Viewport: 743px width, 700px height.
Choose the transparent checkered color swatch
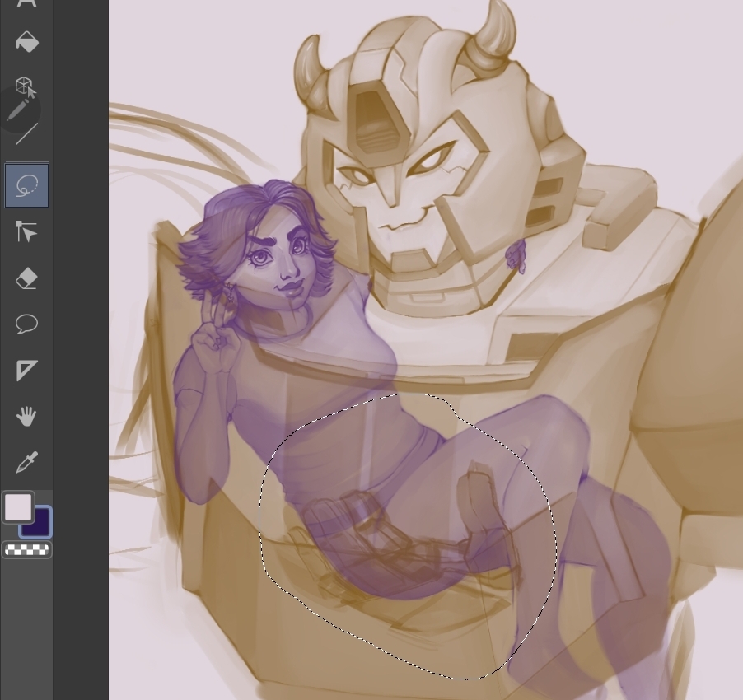point(26,550)
